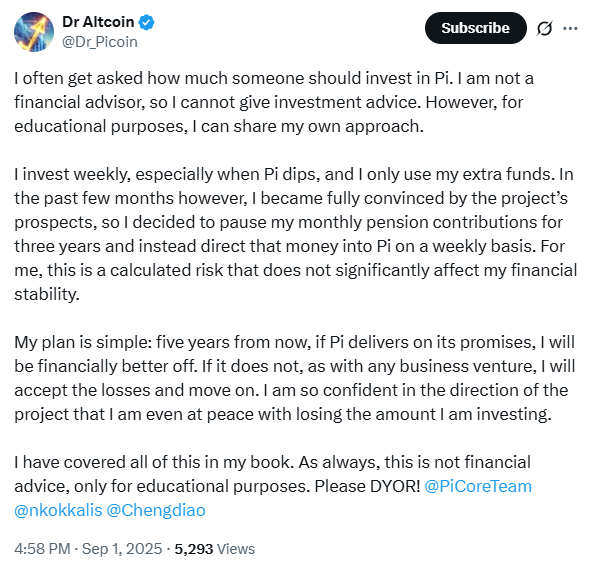Open Dr Altcoin's profile avatar
592x570 pixels.
pos(34,32)
